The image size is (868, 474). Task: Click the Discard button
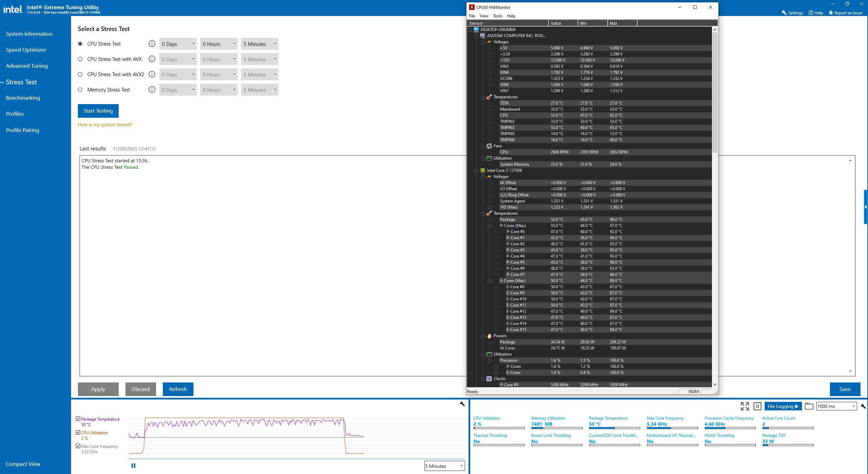tap(140, 389)
